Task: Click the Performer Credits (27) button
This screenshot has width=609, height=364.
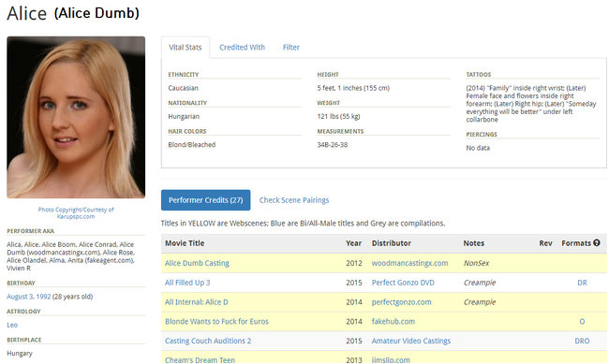Action: tap(205, 200)
